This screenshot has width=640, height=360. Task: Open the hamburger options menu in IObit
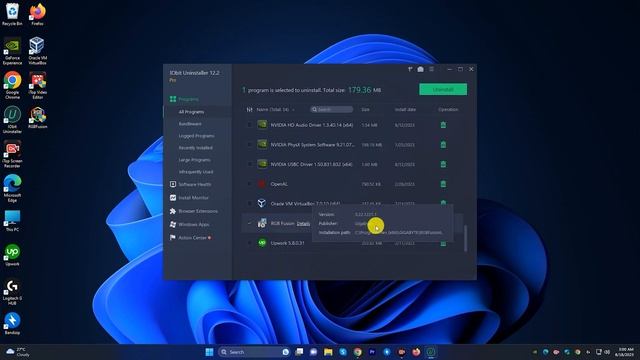pos(431,69)
